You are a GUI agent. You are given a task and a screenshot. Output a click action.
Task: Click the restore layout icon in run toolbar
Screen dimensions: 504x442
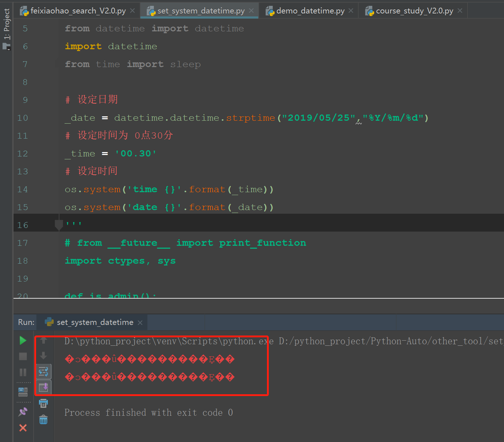(23, 391)
